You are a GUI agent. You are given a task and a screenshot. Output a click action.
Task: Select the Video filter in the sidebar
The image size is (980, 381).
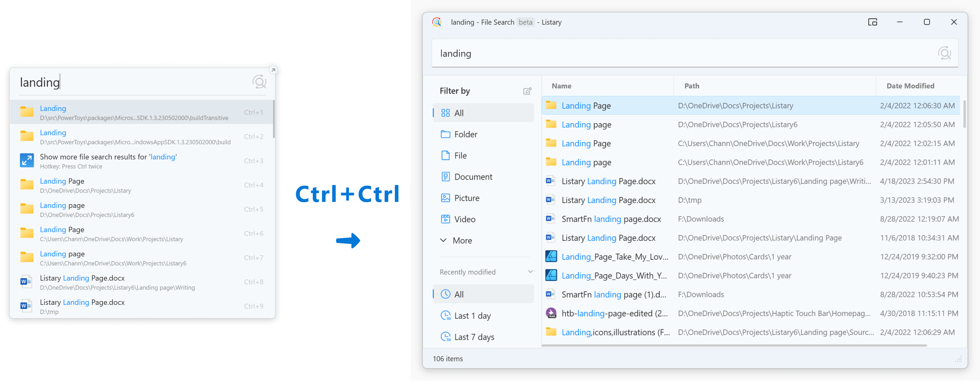464,219
